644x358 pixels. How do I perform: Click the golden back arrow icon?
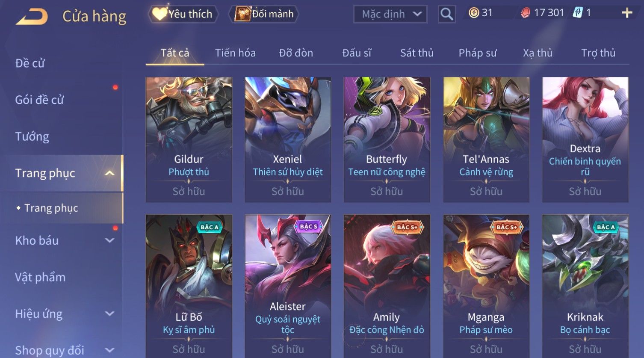[32, 17]
